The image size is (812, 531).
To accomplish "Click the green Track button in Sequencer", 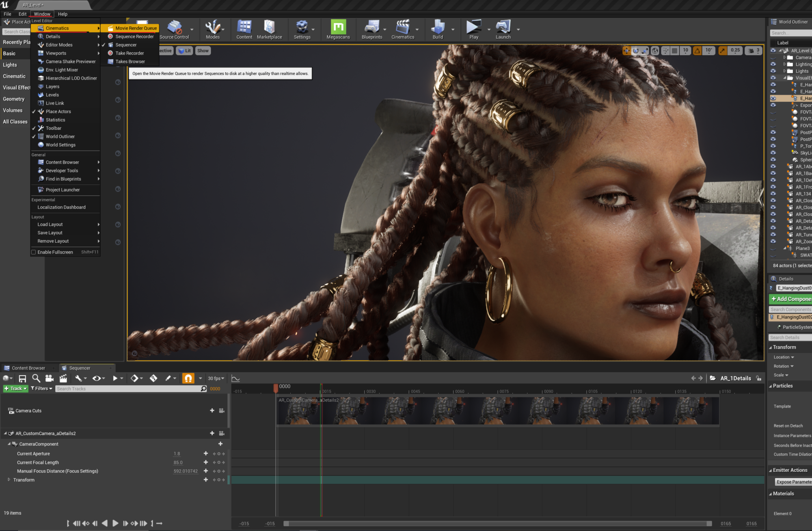I will pos(15,389).
